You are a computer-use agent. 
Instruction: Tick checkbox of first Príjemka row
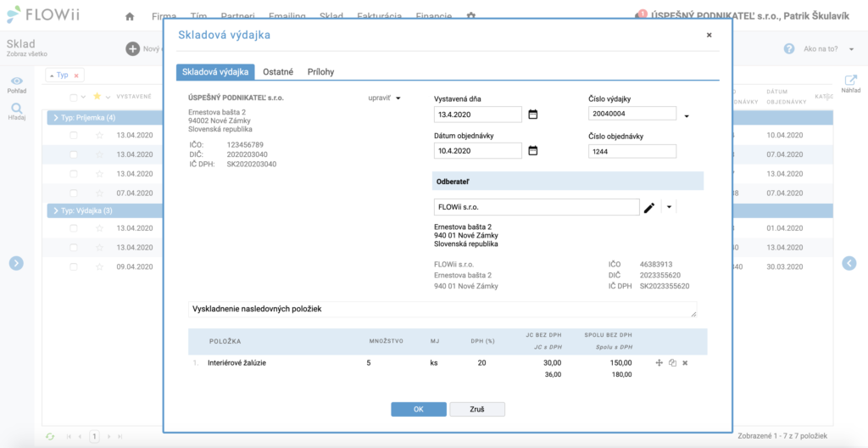pyautogui.click(x=74, y=135)
